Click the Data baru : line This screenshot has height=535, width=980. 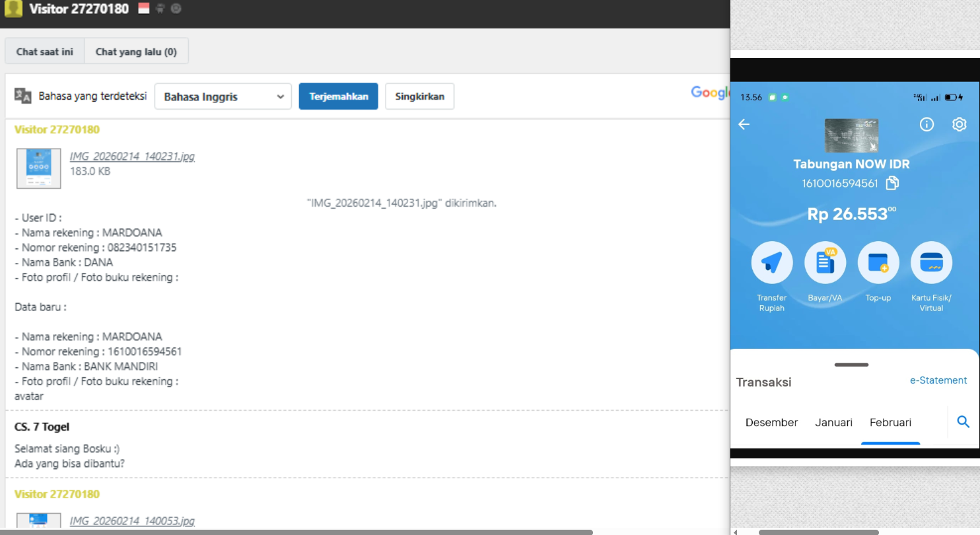[x=40, y=306]
